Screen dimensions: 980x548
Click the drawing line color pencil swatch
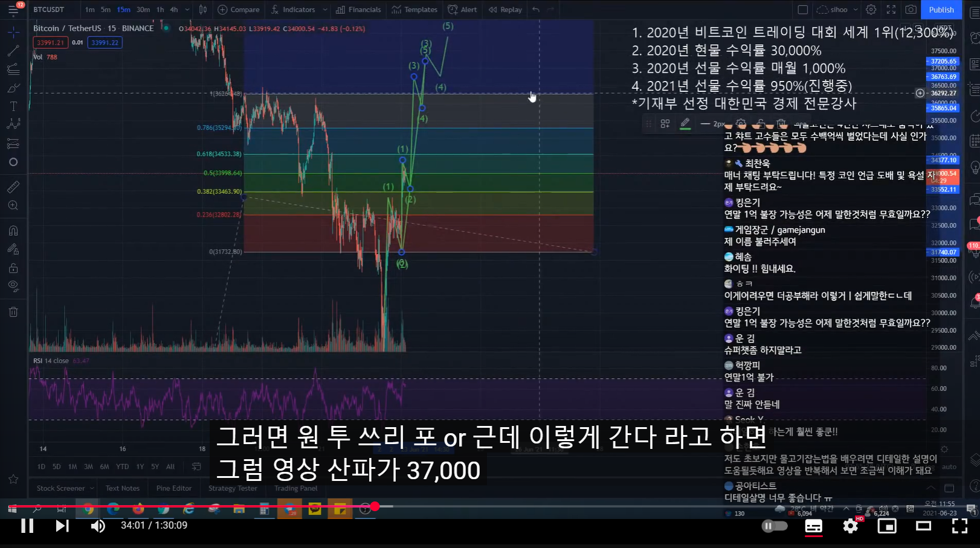pyautogui.click(x=685, y=123)
